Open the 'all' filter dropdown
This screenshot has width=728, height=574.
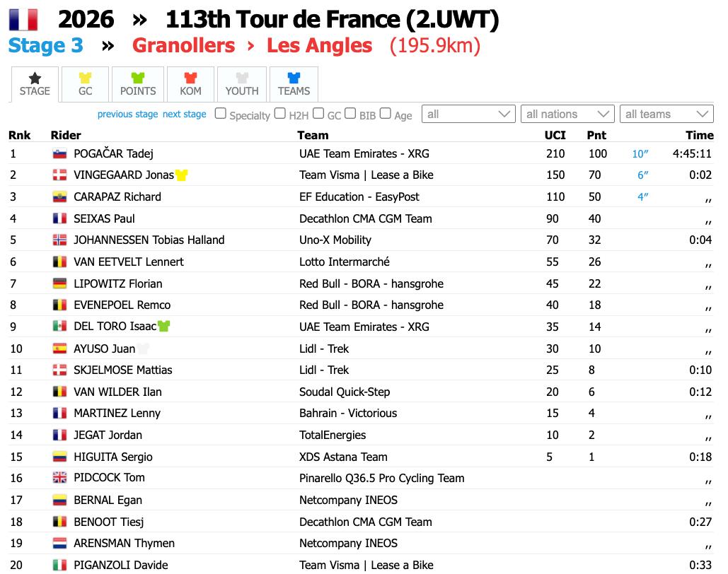click(x=468, y=114)
